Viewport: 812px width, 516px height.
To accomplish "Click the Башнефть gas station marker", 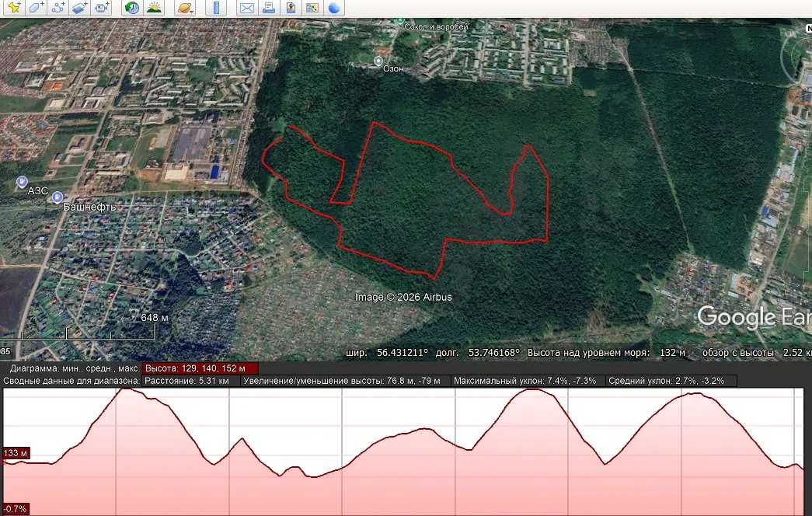I will [58, 197].
